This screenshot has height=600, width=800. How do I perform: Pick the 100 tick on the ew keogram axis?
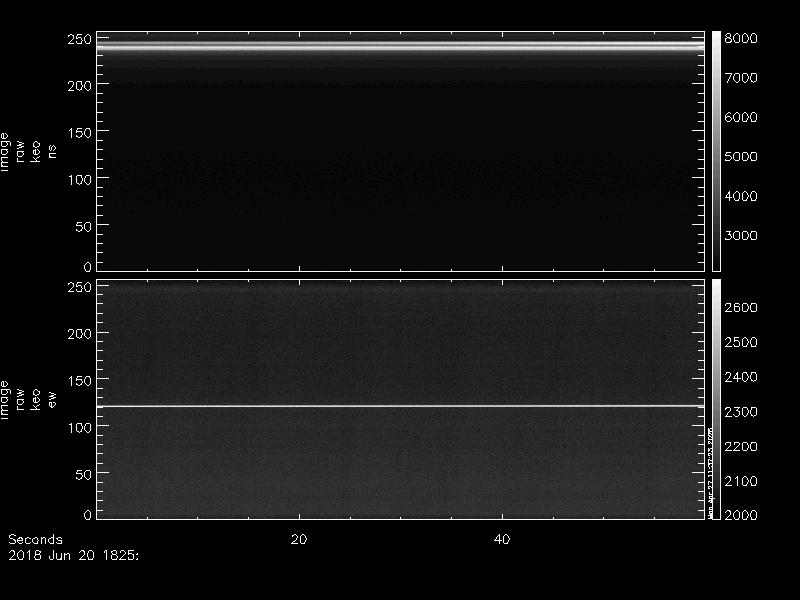(x=80, y=428)
